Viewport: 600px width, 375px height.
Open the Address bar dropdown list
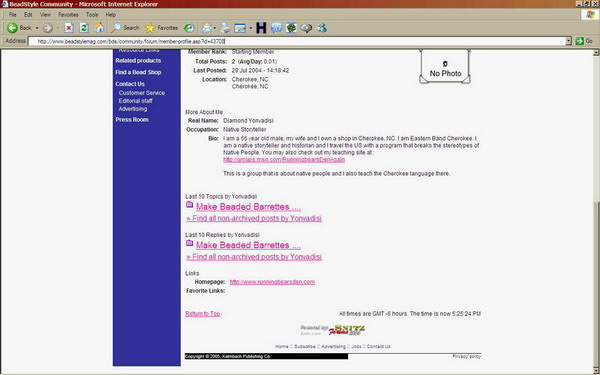coord(568,41)
